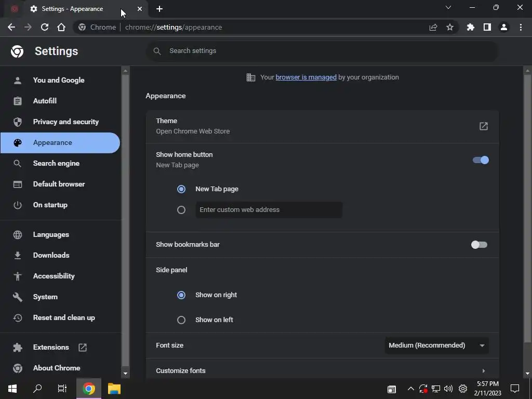Viewport: 532px width, 399px height.
Task: Close the Settings - Appearance tab
Action: (140, 9)
